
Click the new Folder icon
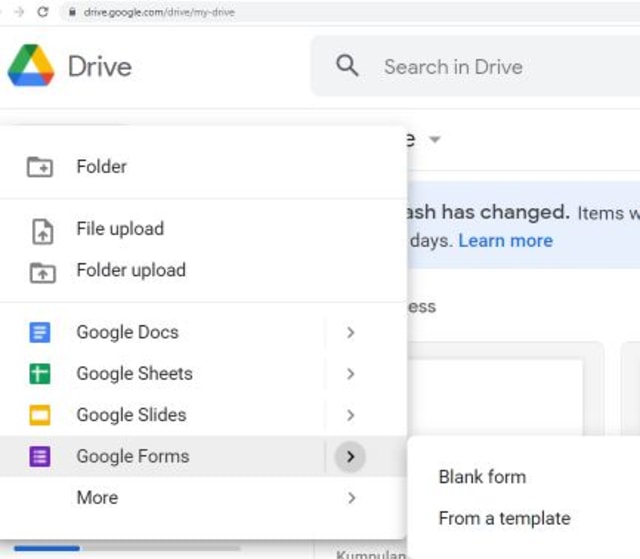click(40, 166)
